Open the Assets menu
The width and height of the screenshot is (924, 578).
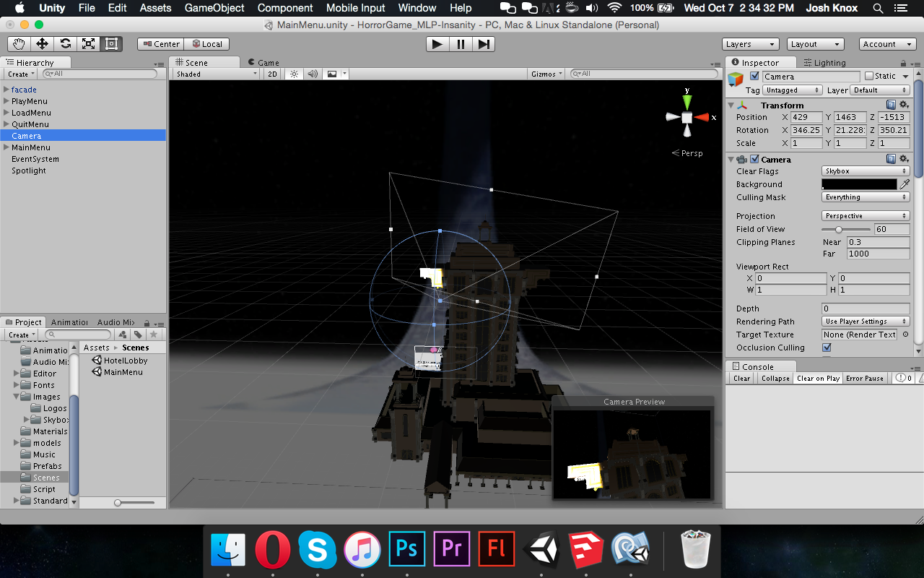pos(156,8)
